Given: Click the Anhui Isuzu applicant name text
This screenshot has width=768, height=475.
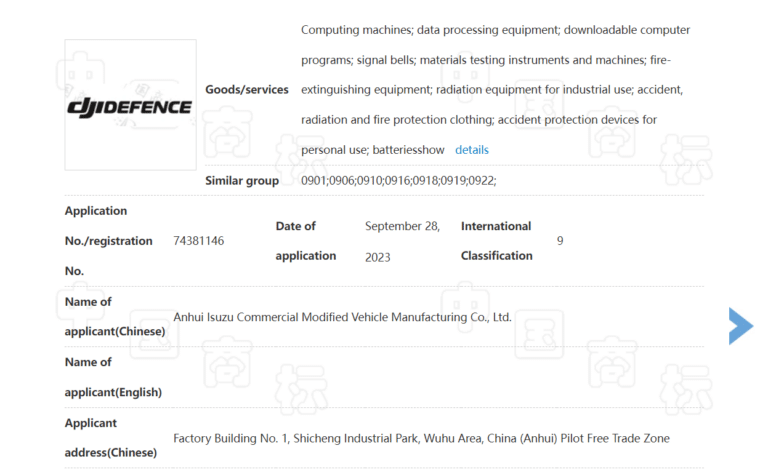Looking at the screenshot, I should 342,317.
